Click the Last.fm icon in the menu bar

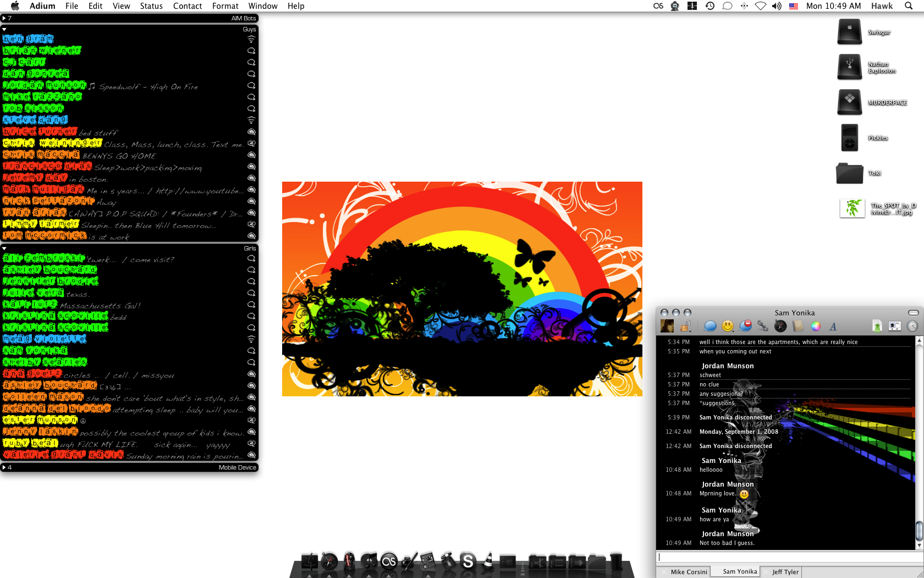tap(658, 6)
